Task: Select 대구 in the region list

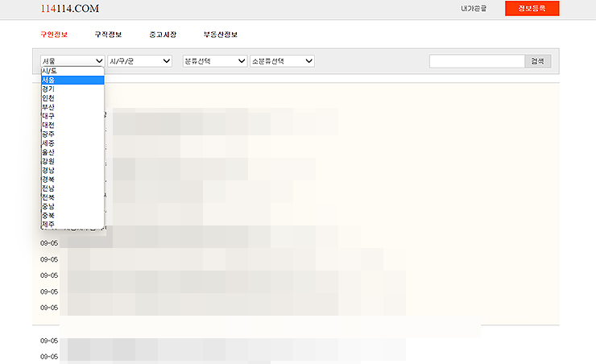Action: (x=72, y=116)
